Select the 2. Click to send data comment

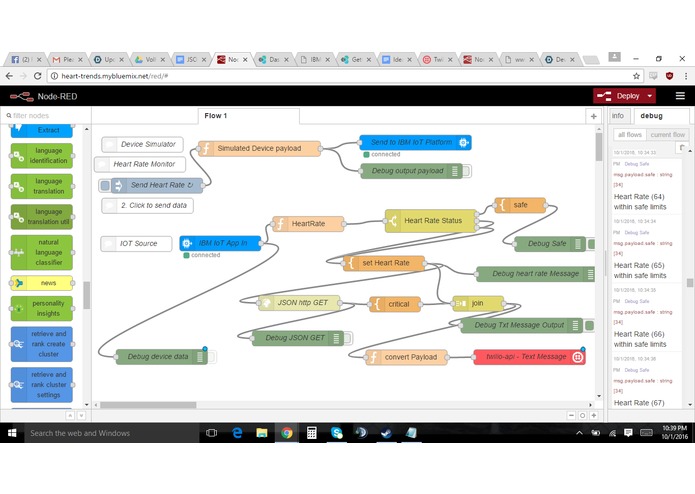148,206
